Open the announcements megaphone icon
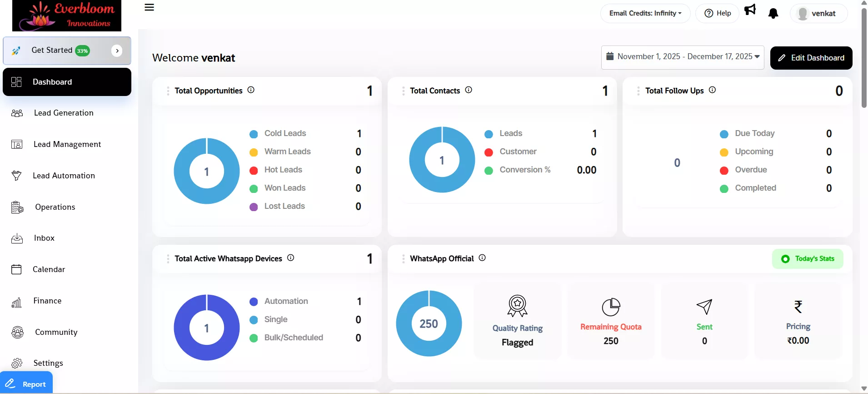 coord(750,10)
